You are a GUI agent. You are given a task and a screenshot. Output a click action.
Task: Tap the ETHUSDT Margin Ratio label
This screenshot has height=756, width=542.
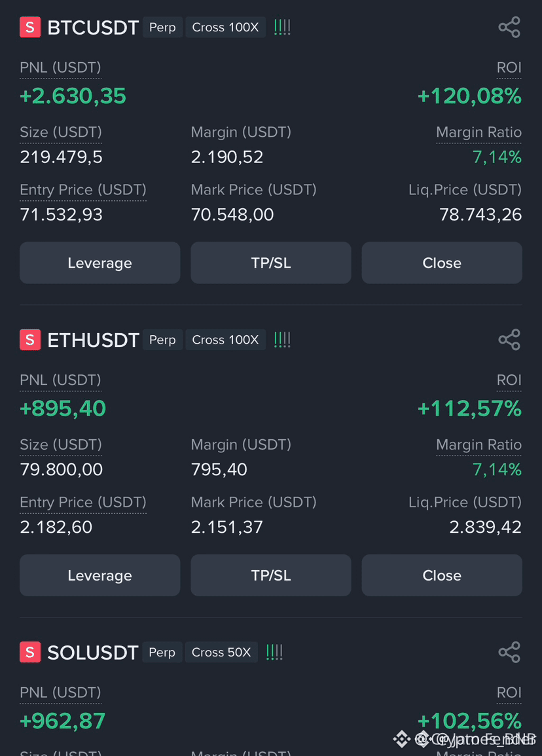coord(479,445)
